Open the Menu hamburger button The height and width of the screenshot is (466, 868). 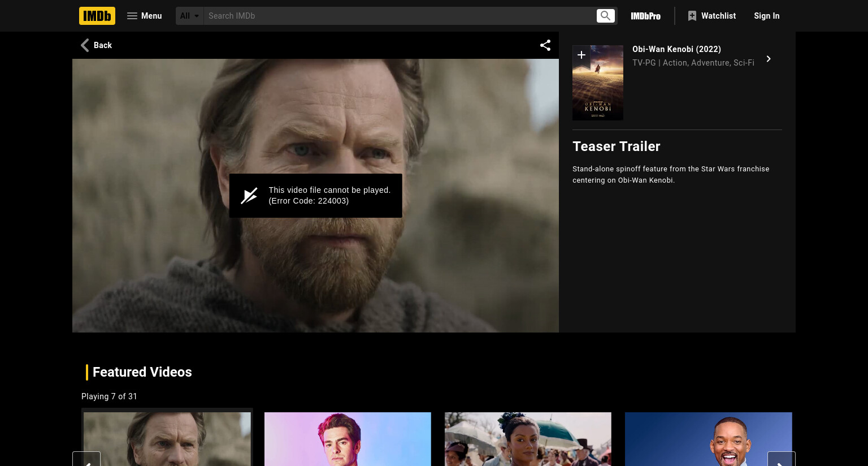[x=145, y=16]
